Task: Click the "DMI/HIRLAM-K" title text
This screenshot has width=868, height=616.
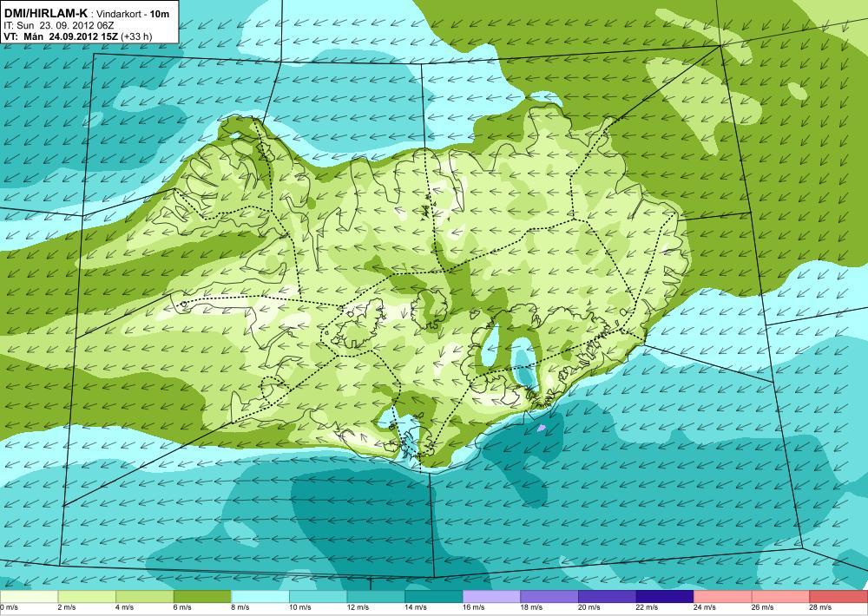Action: [45, 13]
